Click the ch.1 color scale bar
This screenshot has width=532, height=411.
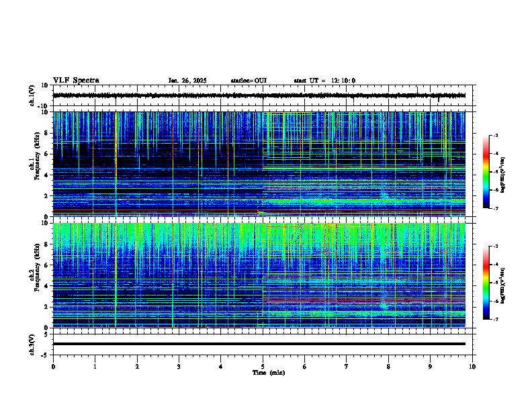(x=486, y=172)
